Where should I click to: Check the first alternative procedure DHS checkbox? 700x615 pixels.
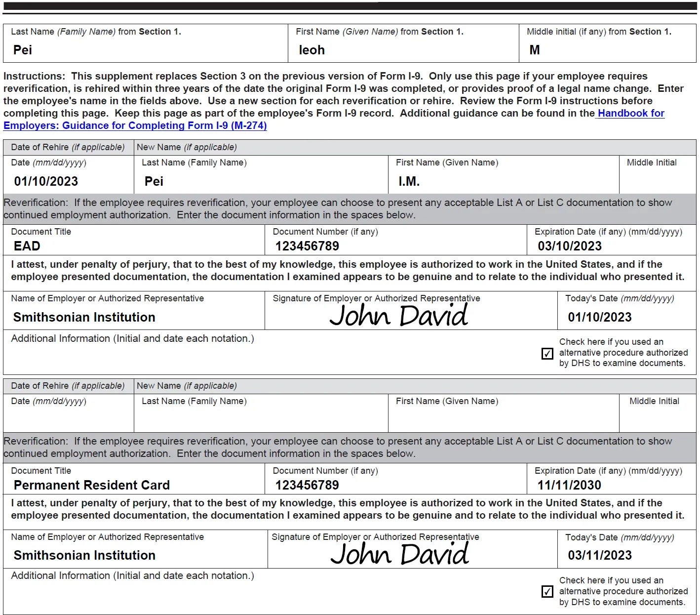[547, 354]
